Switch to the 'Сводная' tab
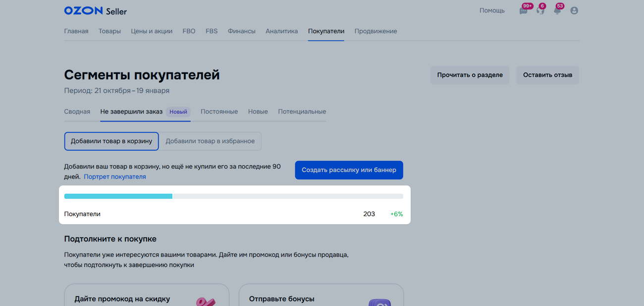This screenshot has width=644, height=306. point(77,112)
